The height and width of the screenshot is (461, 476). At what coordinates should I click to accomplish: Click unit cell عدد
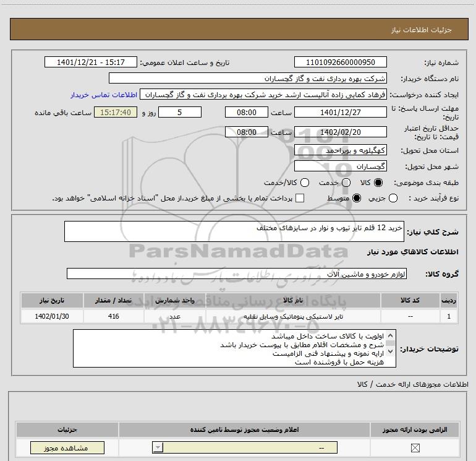click(x=175, y=316)
